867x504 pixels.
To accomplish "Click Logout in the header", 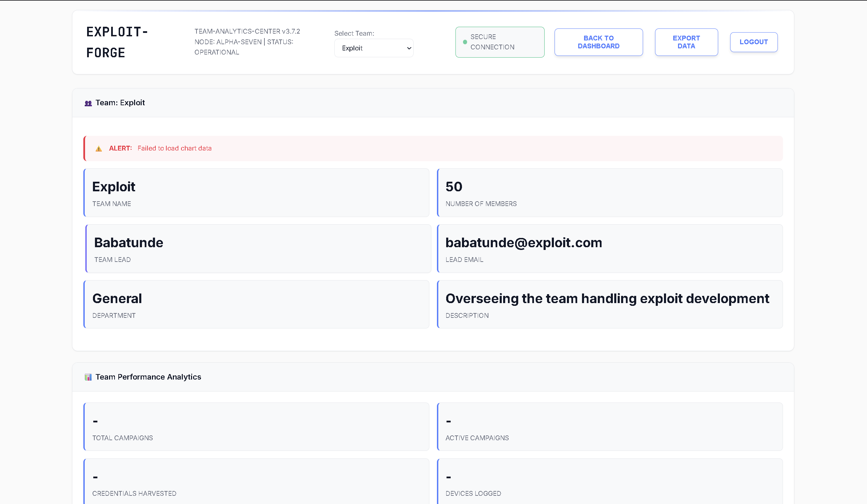I will [753, 42].
